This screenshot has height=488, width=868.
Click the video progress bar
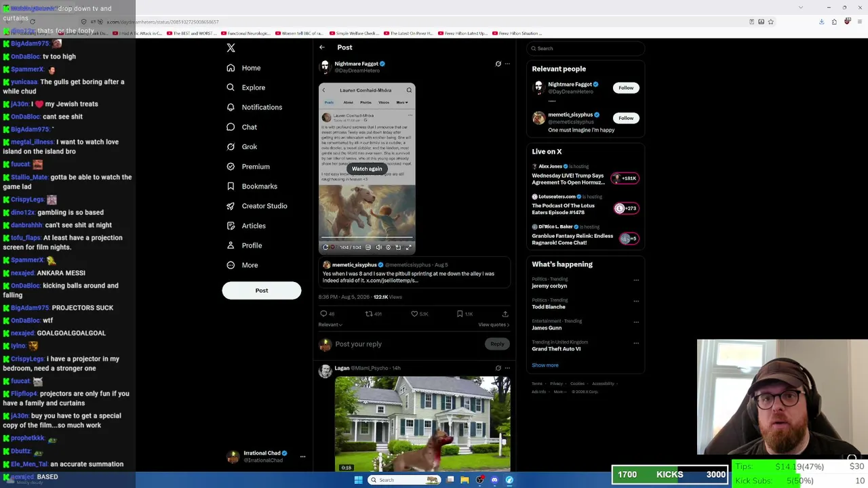point(367,238)
